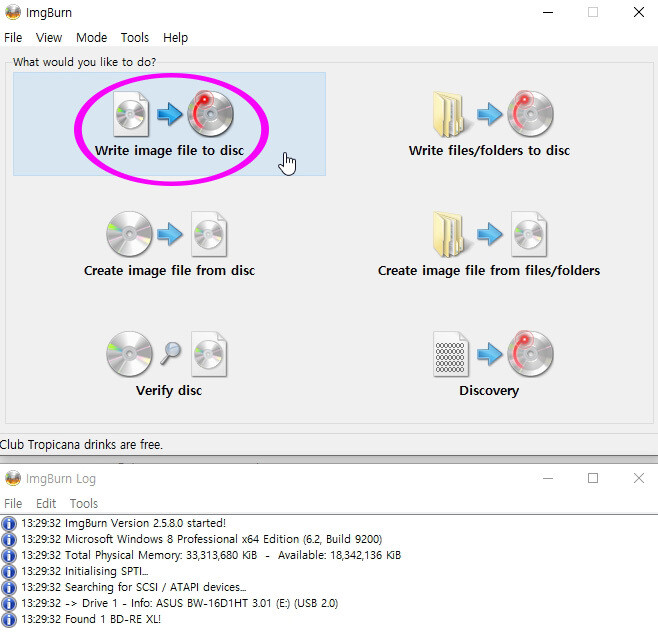
Task: Click the 'Write files/folders to disc' label
Action: (489, 150)
